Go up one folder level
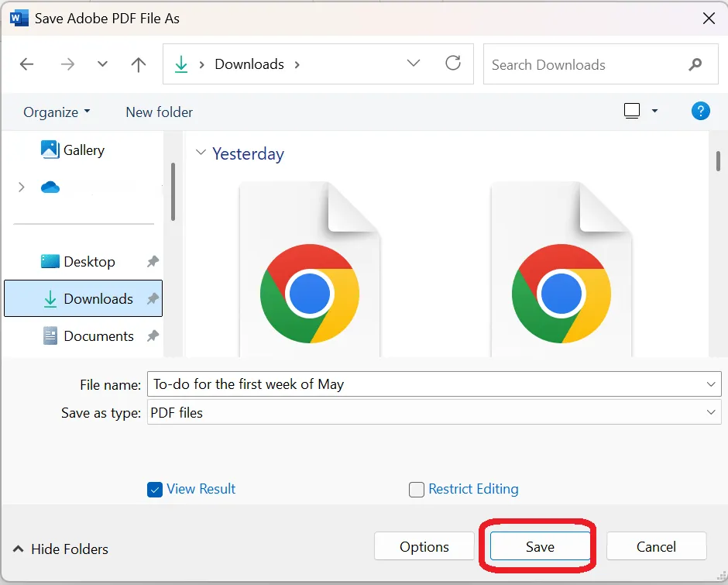Screen dimensions: 728x585 point(139,64)
